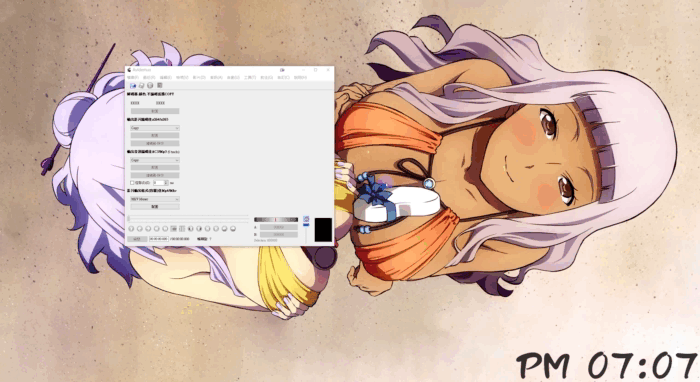This screenshot has height=382, width=700.
Task: Open the 前往(G) Go menu
Action: [x=267, y=78]
